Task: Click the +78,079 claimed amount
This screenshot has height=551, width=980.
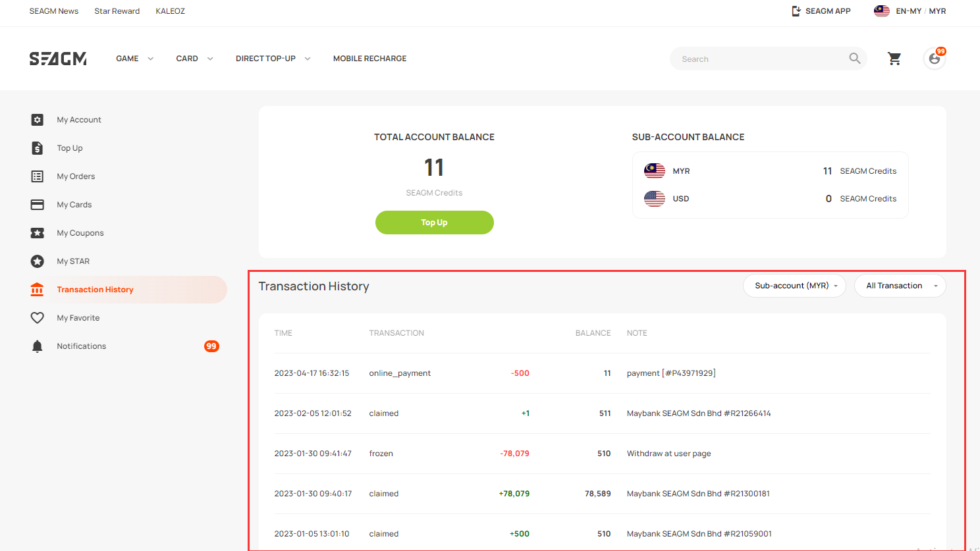Action: [x=514, y=494]
